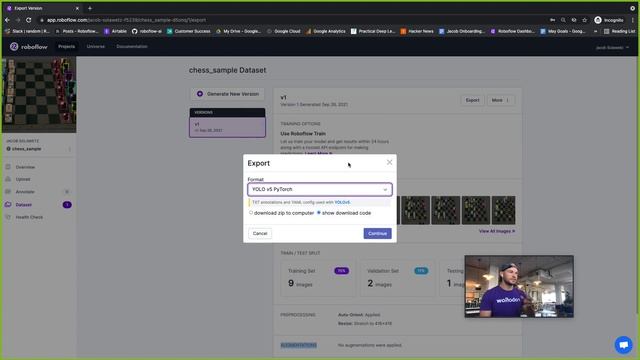Click the browser back arrow
Image resolution: width=640 pixels, height=360 pixels.
pos(7,20)
